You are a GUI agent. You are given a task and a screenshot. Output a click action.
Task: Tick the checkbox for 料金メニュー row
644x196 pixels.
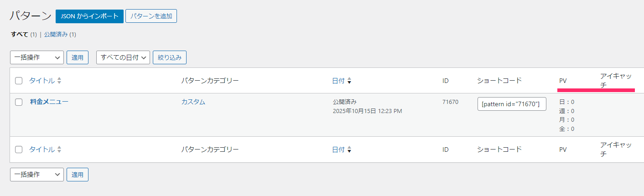19,102
